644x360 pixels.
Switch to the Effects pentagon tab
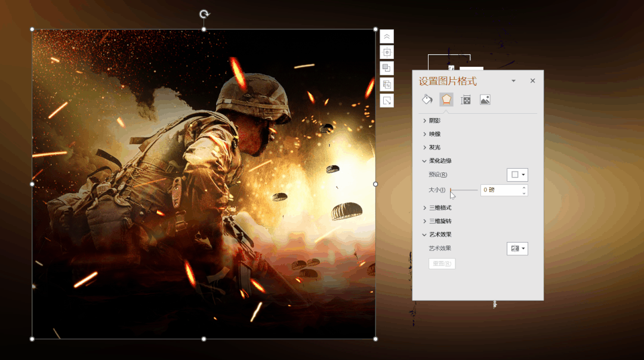(x=446, y=100)
